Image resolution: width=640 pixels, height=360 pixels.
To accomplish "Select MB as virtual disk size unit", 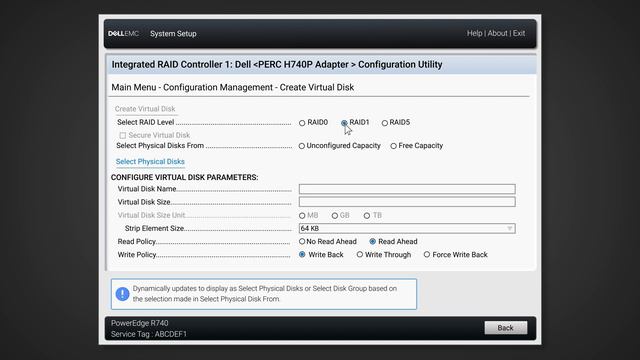I will (302, 216).
